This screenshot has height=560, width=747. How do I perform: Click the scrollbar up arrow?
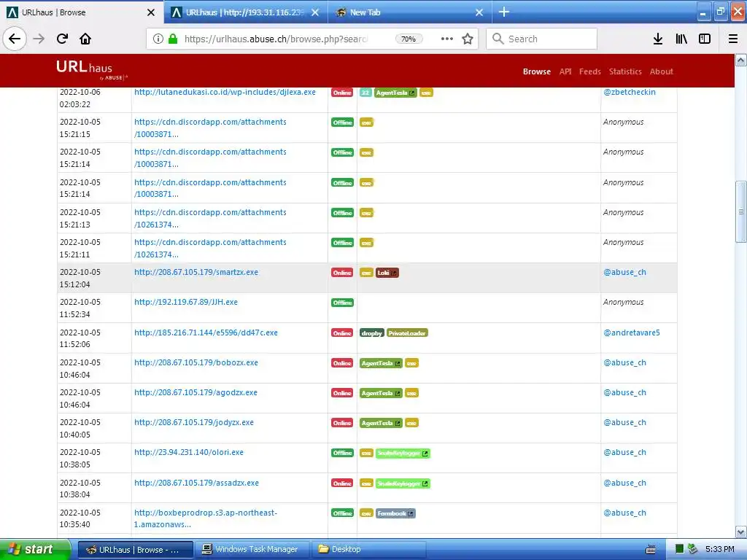[x=741, y=60]
